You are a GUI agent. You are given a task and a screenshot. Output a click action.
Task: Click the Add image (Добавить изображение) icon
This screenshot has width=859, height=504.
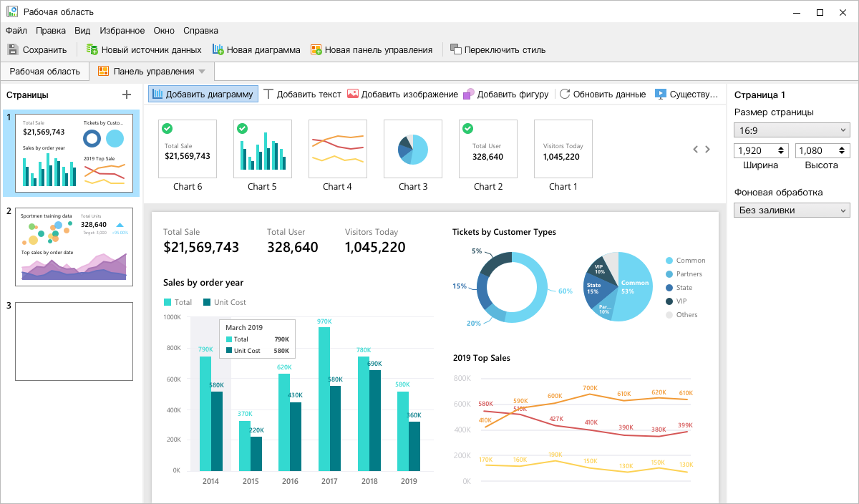click(353, 94)
